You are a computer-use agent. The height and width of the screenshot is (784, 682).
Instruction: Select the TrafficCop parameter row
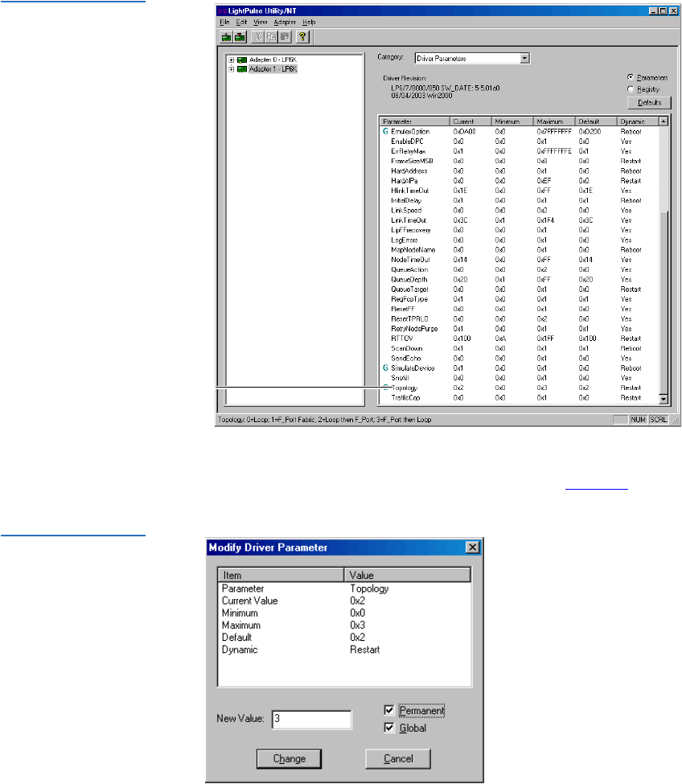(x=519, y=398)
